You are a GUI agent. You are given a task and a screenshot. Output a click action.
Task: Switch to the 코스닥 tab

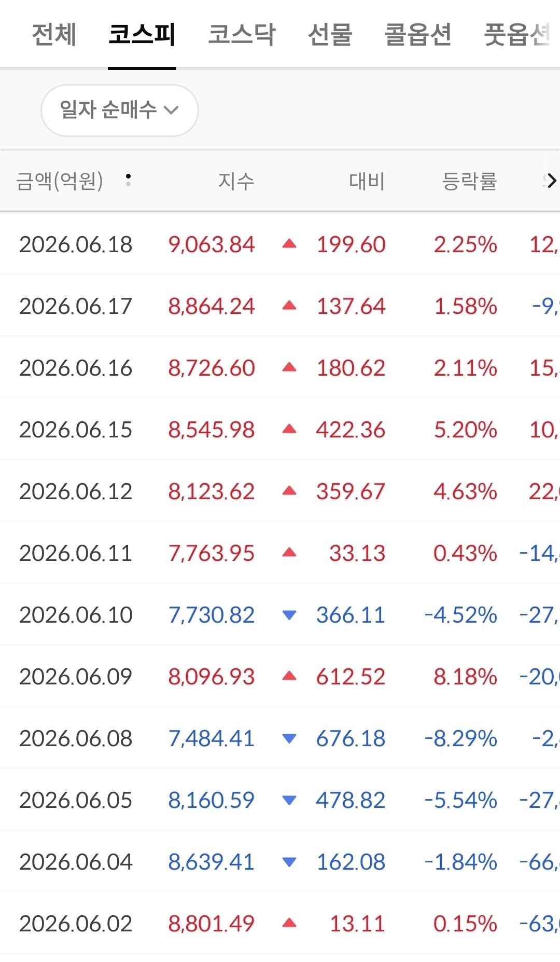click(242, 35)
